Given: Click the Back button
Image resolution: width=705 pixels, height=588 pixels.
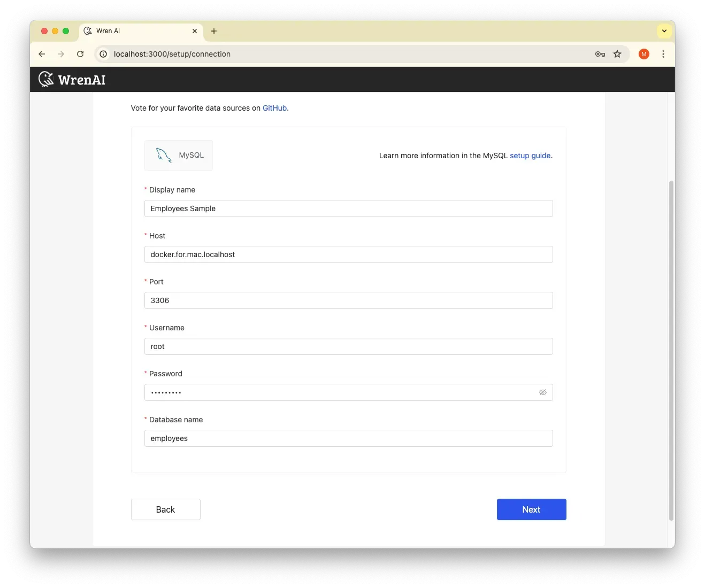Looking at the screenshot, I should (166, 509).
